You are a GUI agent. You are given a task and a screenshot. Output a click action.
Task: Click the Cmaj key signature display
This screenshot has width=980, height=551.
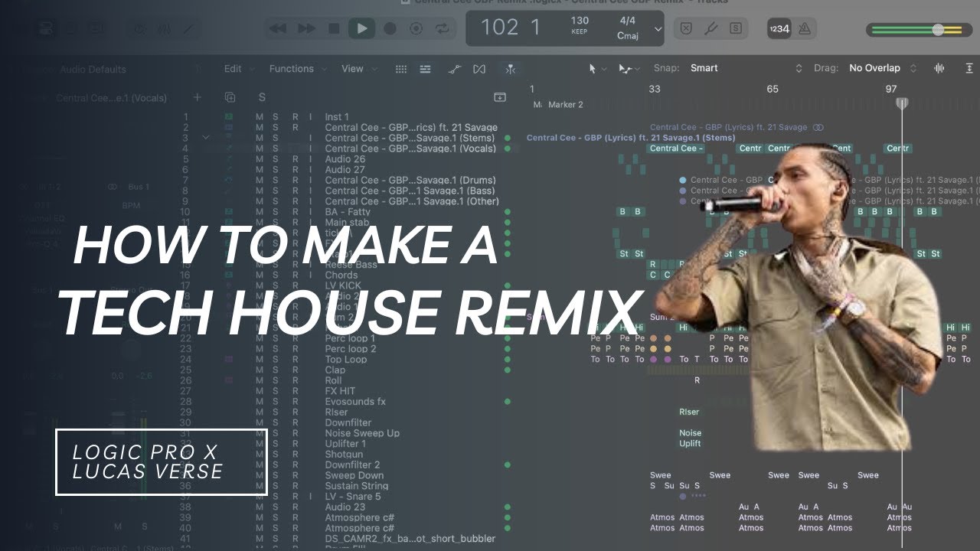[627, 36]
